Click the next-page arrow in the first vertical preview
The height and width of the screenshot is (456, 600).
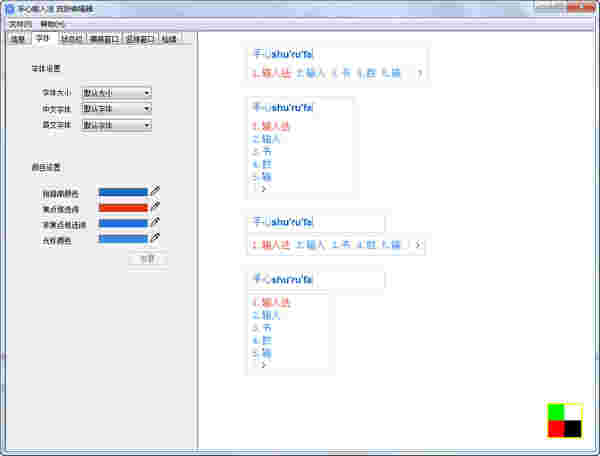click(263, 188)
